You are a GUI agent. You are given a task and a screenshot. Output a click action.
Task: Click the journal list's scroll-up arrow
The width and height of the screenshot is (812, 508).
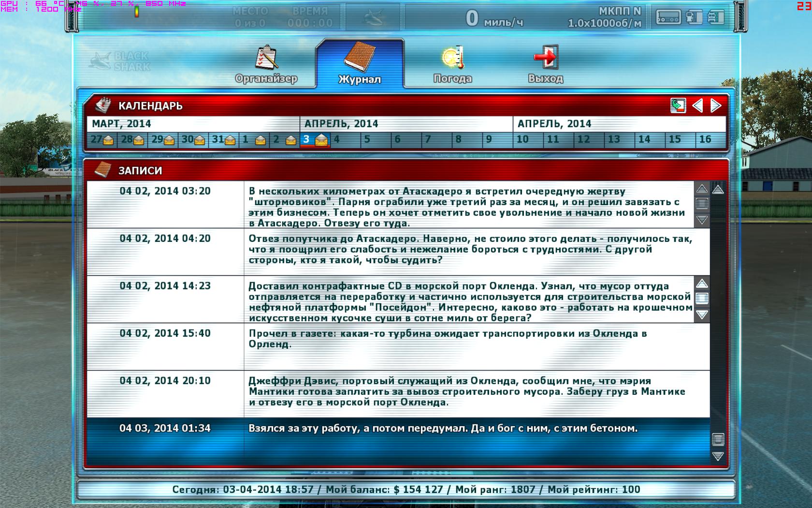[x=718, y=189]
